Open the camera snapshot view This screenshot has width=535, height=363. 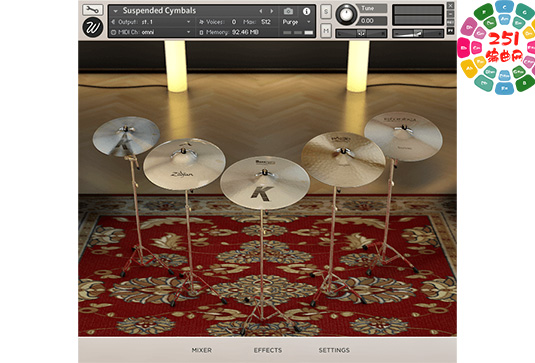tap(288, 11)
